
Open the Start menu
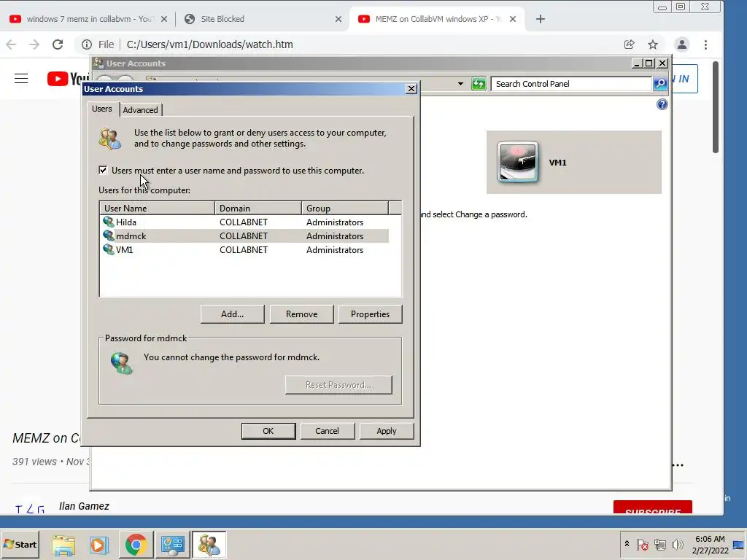20,545
